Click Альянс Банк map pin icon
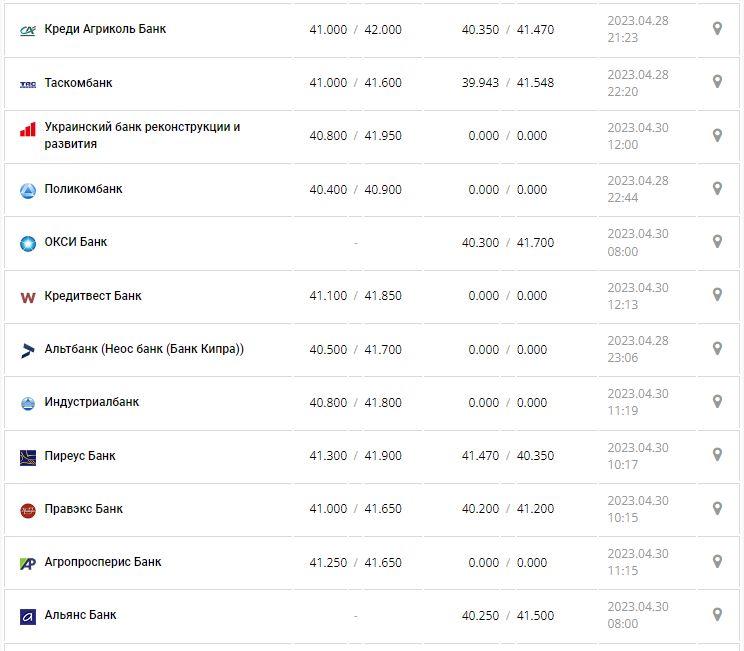 coord(717,615)
